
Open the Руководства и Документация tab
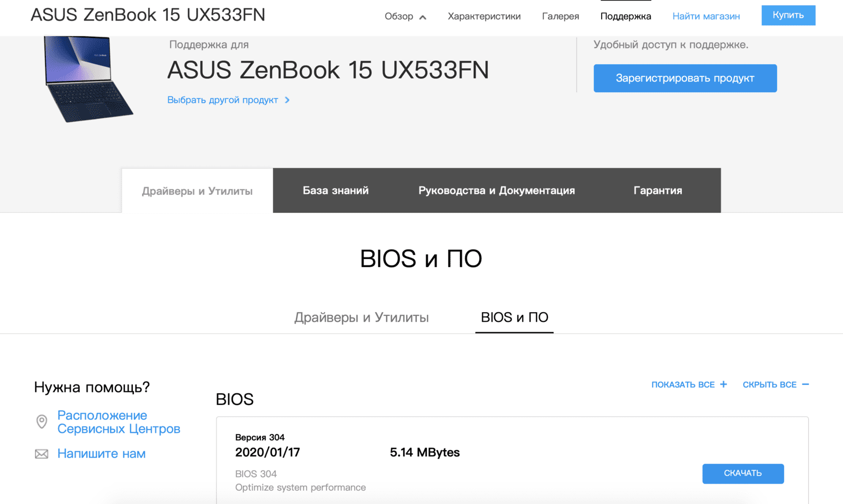[x=496, y=191]
